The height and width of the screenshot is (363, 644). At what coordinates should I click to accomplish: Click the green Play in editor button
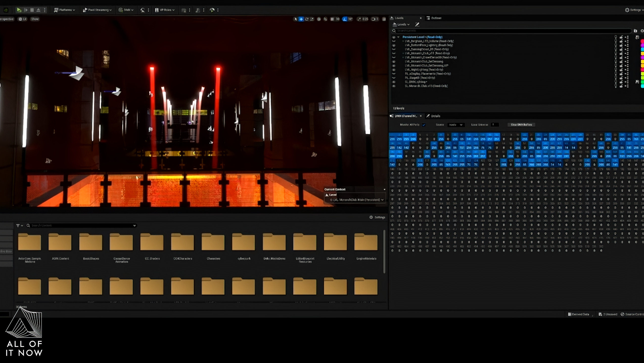tap(19, 10)
